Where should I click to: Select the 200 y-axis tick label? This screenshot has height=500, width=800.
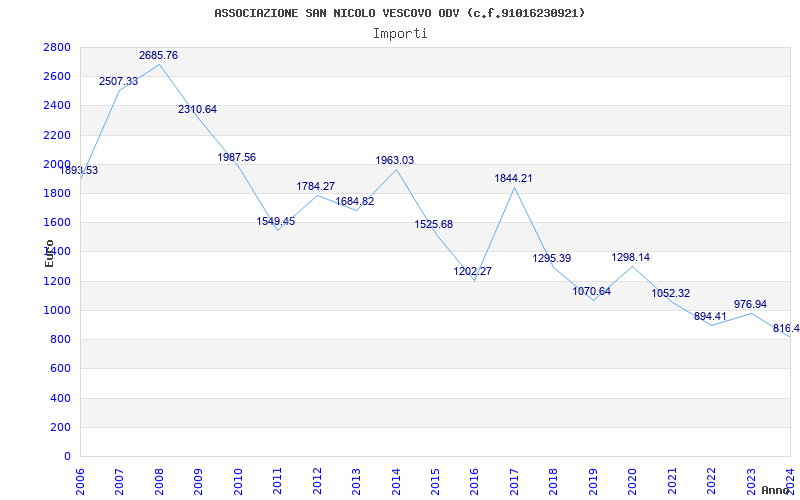(x=60, y=427)
